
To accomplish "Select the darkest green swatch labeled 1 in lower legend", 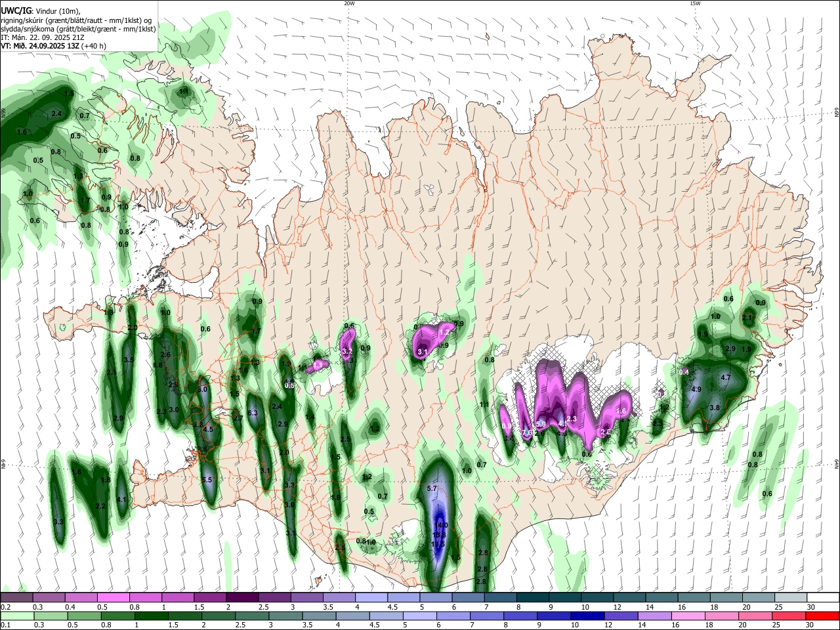I will pos(152,616).
